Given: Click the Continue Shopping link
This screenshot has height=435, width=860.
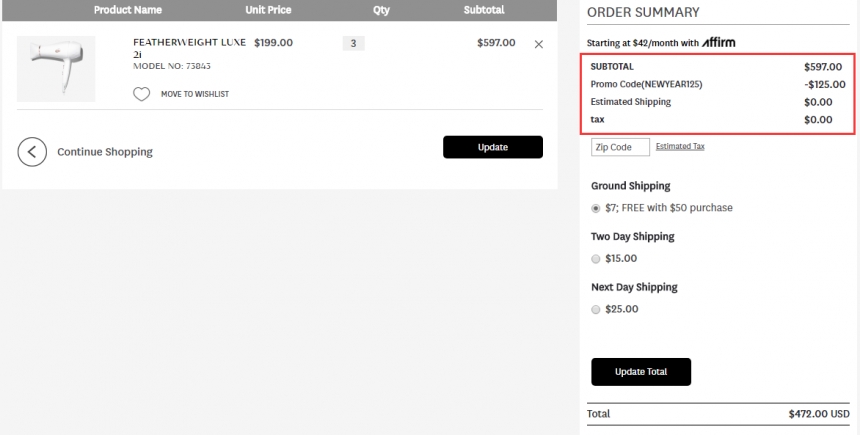Looking at the screenshot, I should [x=105, y=152].
